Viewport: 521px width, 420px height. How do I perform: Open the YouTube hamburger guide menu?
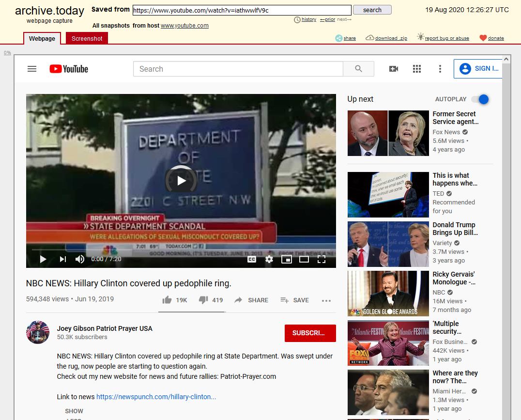click(32, 69)
